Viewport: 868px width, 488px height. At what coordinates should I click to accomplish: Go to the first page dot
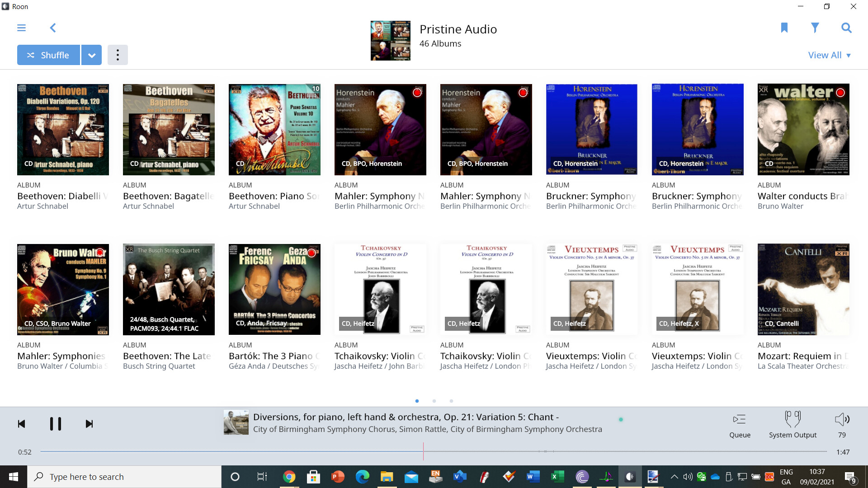tap(417, 401)
